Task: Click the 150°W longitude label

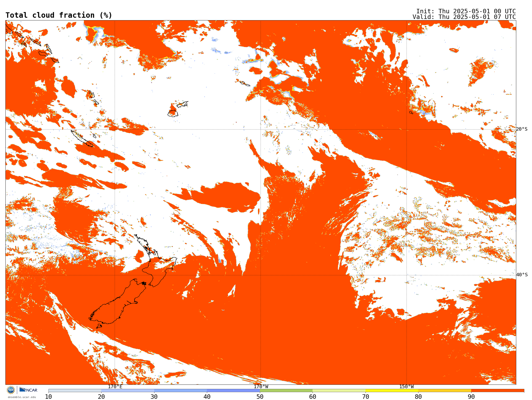Action: [407, 386]
